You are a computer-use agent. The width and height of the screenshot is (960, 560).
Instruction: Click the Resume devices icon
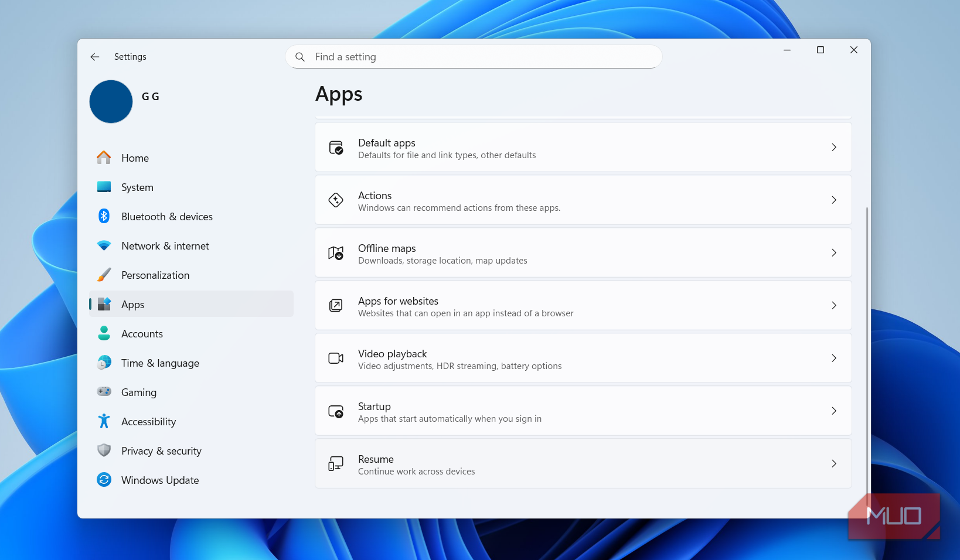coord(336,464)
